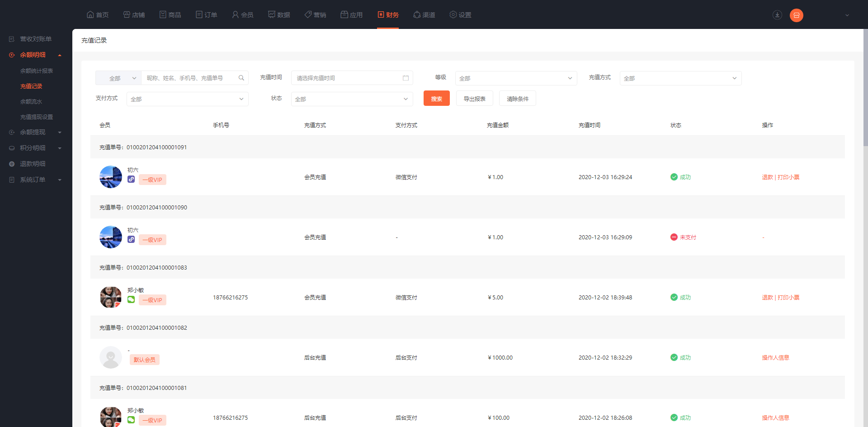Viewport: 868px width, 427px height.
Task: Click 打印小票 for the 16:29:24 recharge
Action: coord(788,177)
